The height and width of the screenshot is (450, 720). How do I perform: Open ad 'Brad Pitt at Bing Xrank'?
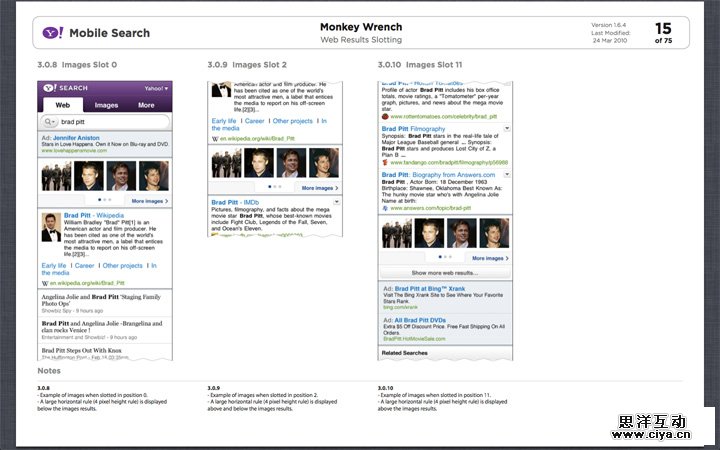click(x=430, y=289)
